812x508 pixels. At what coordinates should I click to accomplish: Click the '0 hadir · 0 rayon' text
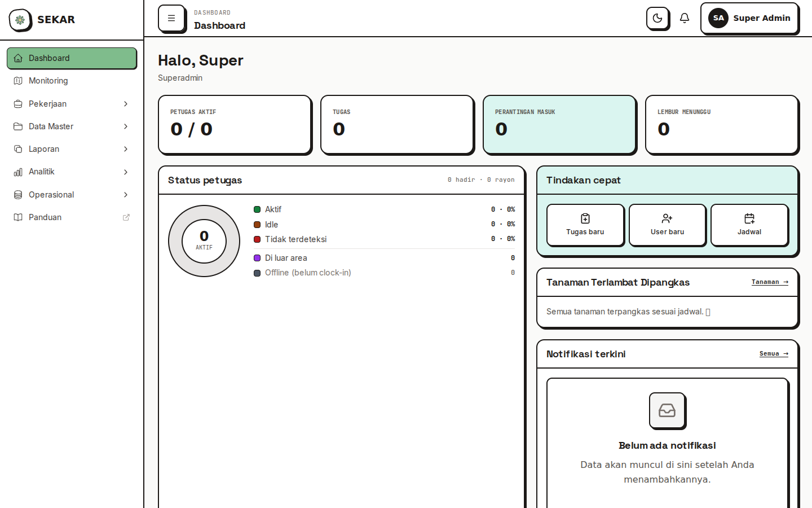tap(481, 179)
